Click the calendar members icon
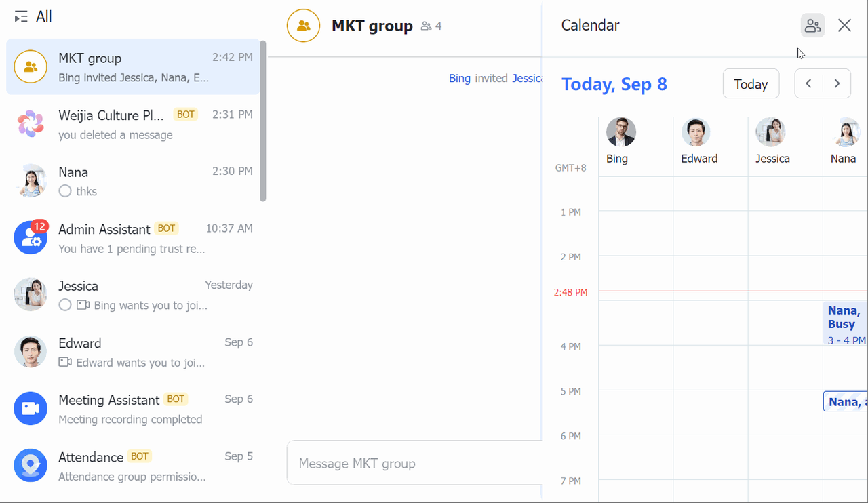 coord(812,26)
